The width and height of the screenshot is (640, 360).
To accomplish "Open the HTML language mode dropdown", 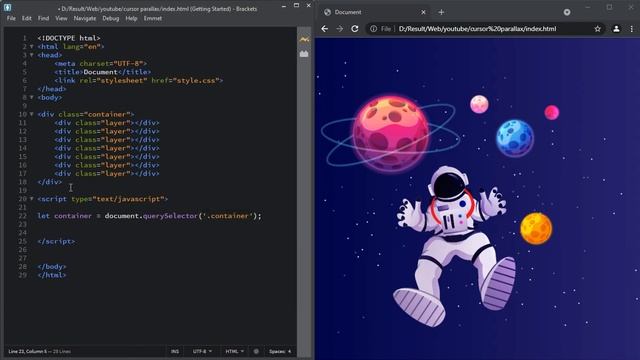I will click(234, 351).
